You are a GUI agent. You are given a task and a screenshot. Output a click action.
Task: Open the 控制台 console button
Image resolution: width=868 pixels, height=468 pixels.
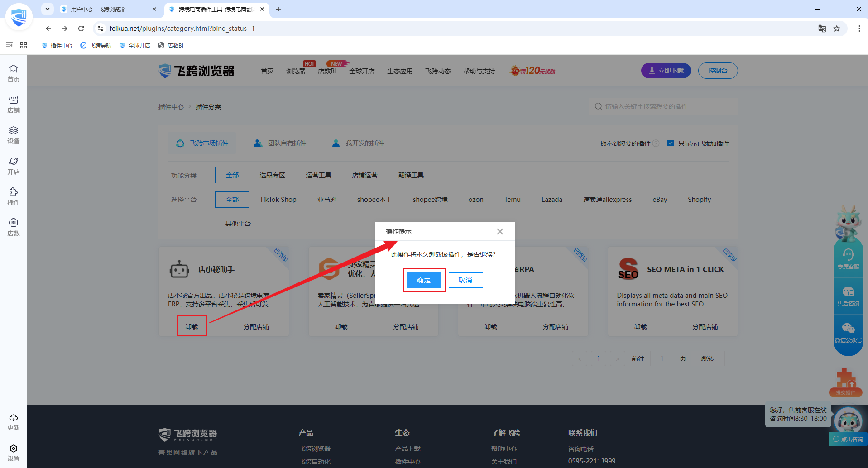point(718,71)
